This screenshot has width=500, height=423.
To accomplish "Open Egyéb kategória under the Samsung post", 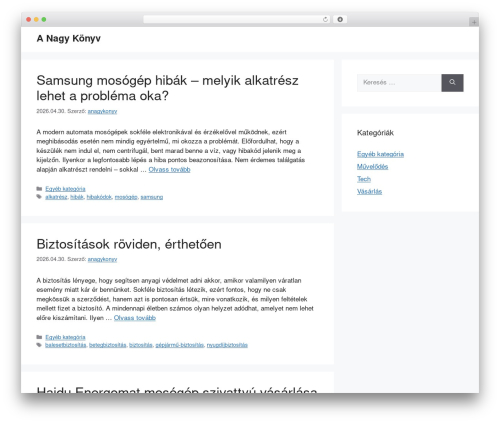I will click(65, 189).
